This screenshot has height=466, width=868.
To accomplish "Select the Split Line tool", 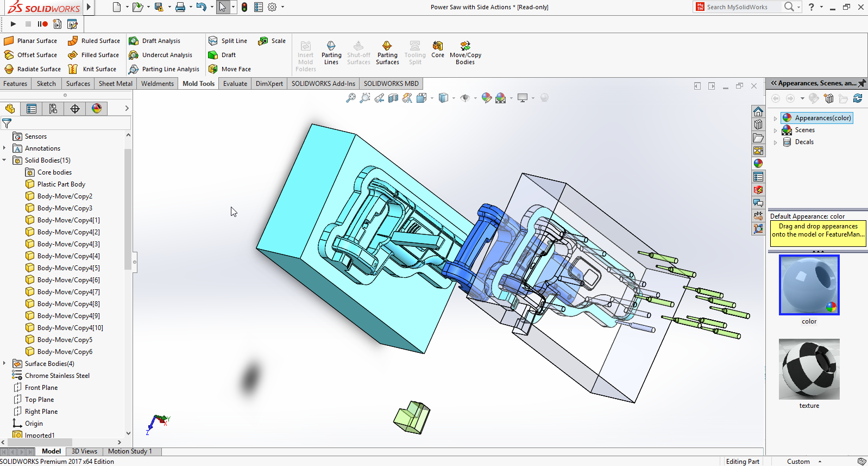I will pyautogui.click(x=228, y=41).
